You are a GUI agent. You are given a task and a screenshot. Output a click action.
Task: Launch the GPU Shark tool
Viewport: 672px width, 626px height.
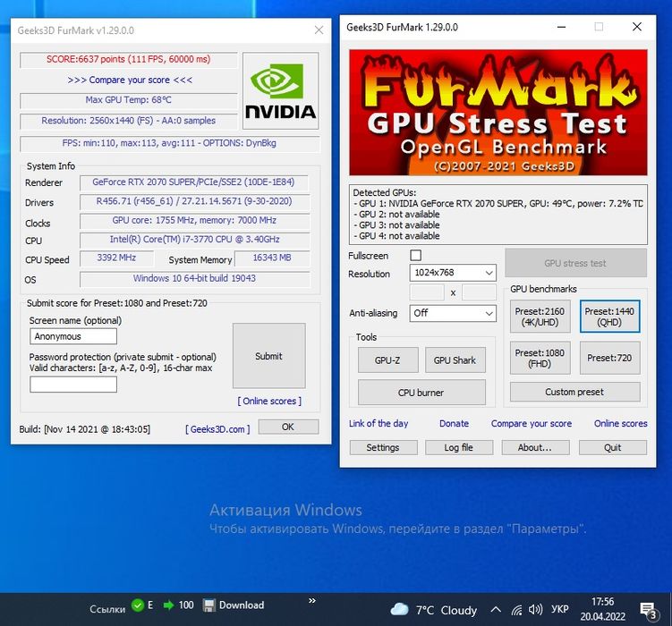point(455,360)
